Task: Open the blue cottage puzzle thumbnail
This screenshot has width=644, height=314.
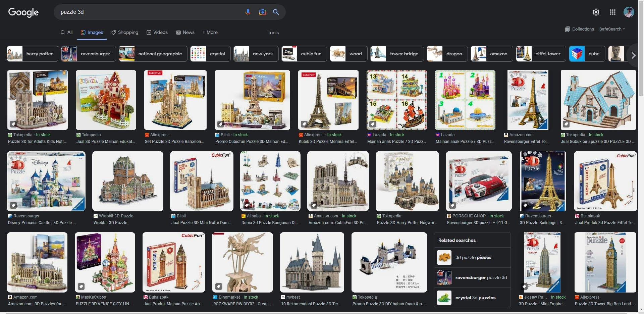Action: coord(598,100)
